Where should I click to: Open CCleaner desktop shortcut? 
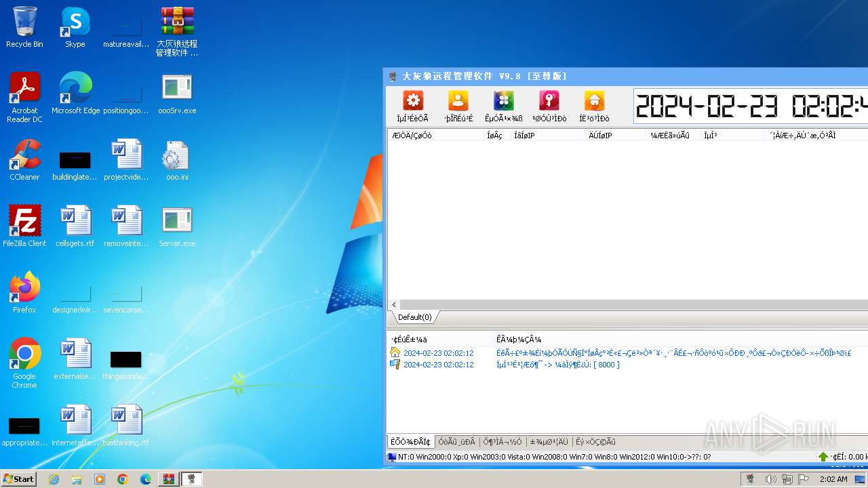coord(24,160)
